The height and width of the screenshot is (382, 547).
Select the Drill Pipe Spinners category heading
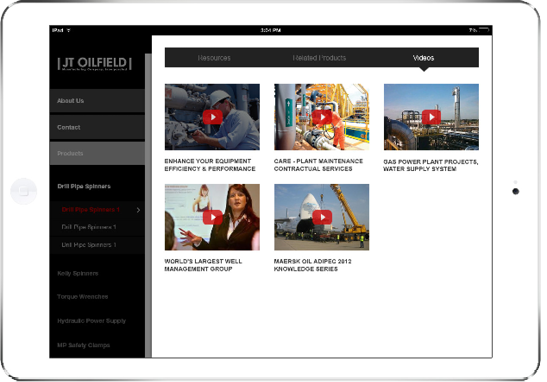point(84,186)
